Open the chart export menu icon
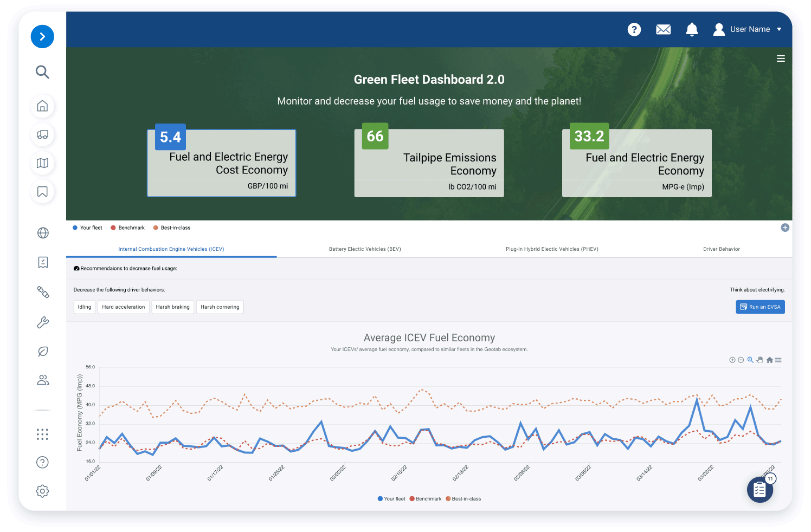 [778, 360]
